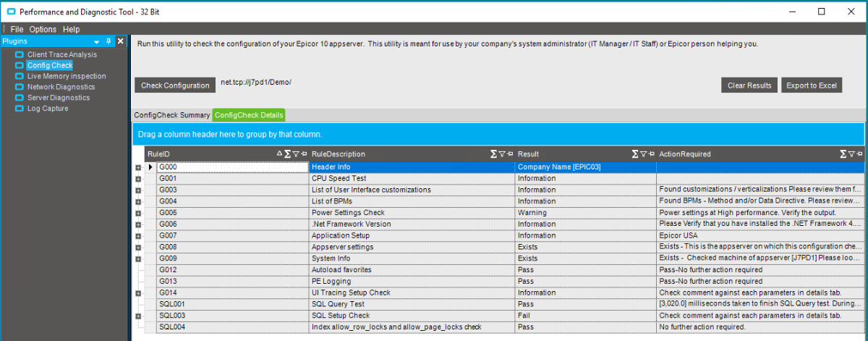Select the 'PE Logging' description cell
The image size is (868, 341).
click(x=412, y=282)
